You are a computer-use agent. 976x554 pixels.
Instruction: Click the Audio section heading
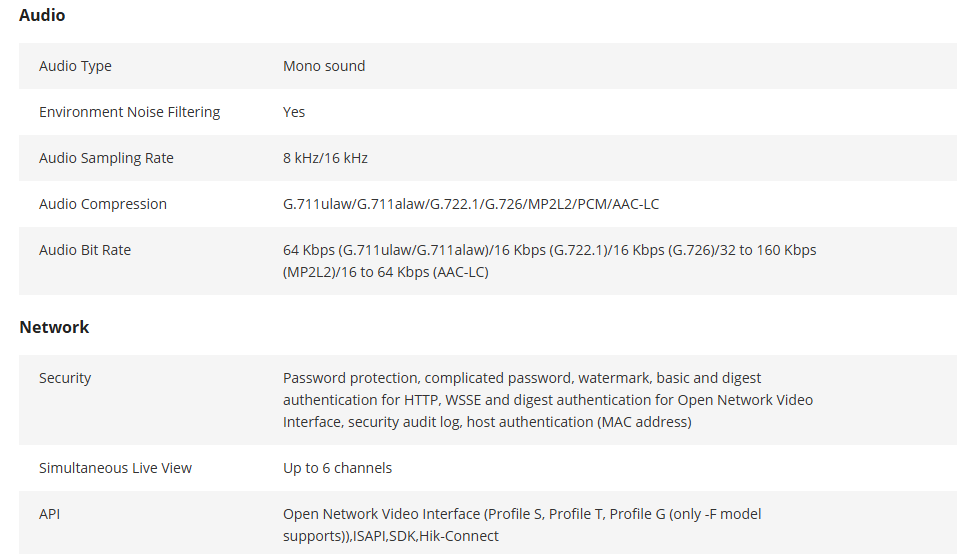(42, 15)
